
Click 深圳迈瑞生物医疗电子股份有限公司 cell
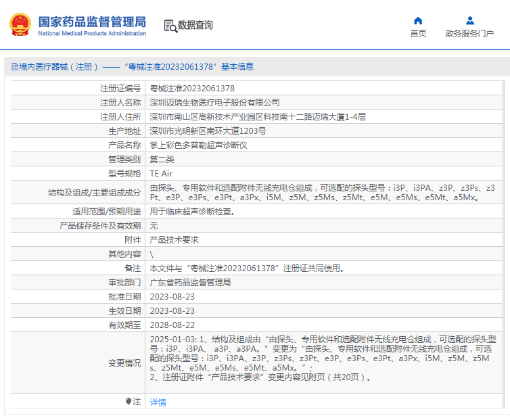[214, 103]
